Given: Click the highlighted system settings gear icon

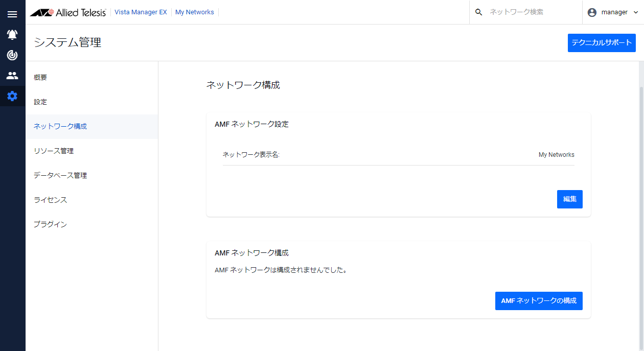Looking at the screenshot, I should (12, 96).
